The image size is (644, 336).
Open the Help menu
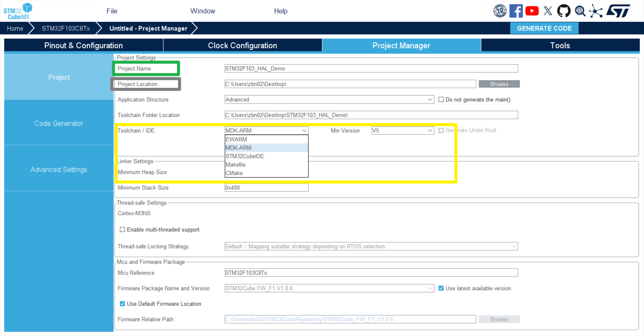[281, 11]
